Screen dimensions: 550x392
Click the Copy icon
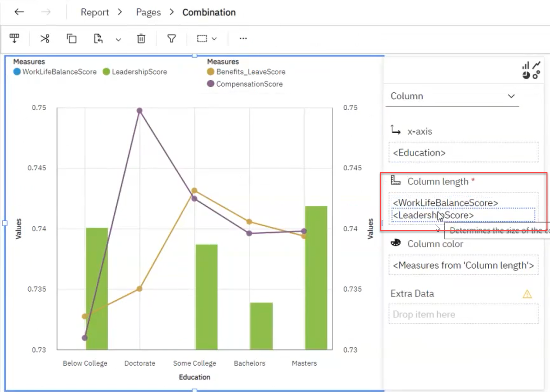71,38
